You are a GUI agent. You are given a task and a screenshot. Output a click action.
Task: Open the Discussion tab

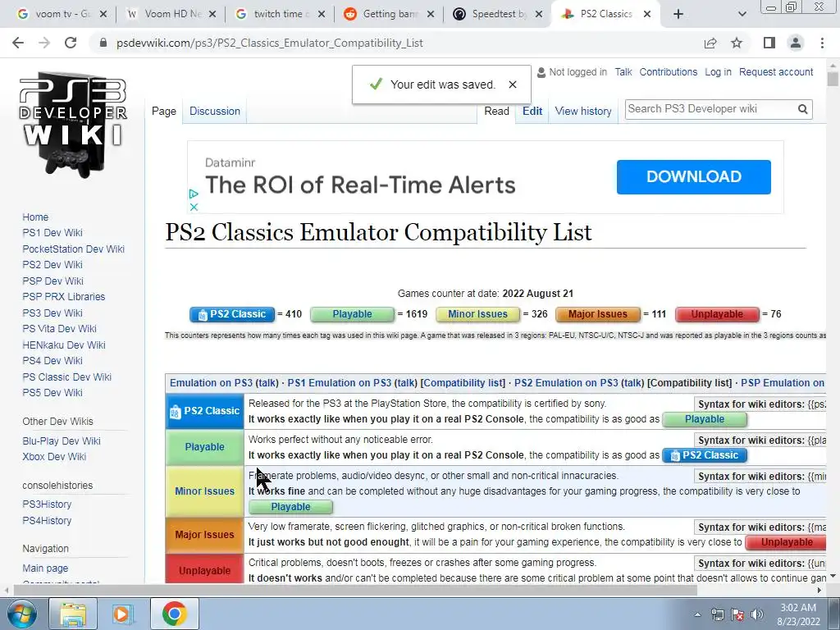(215, 112)
